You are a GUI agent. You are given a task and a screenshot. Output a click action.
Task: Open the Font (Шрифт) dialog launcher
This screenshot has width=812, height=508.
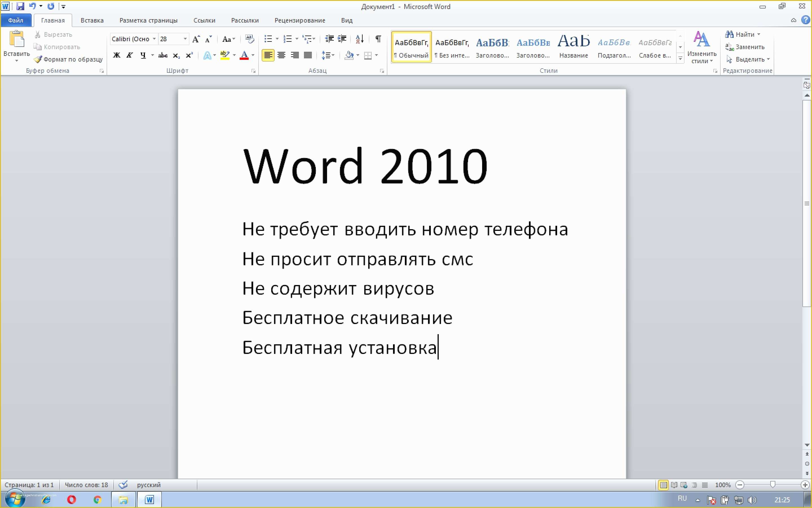(254, 71)
